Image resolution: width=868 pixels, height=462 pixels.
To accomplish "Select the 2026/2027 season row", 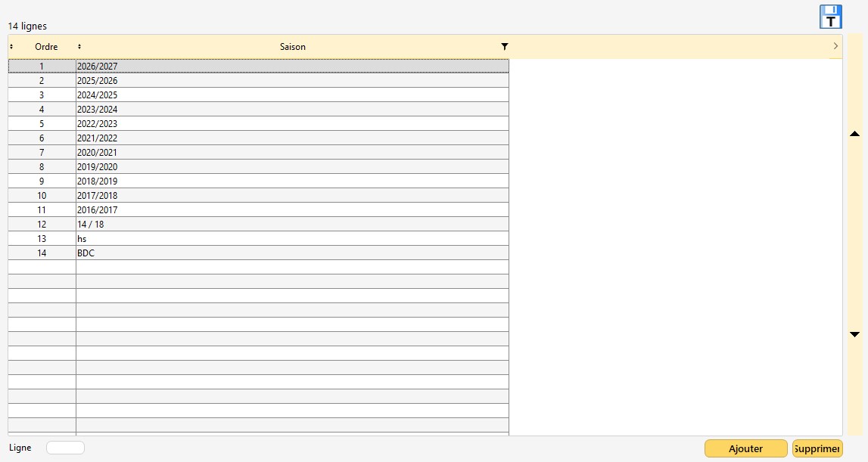I will [x=291, y=67].
